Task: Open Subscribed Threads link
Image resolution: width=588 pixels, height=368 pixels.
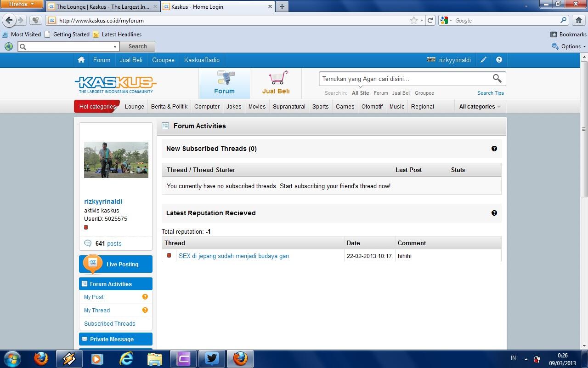Action: point(110,324)
